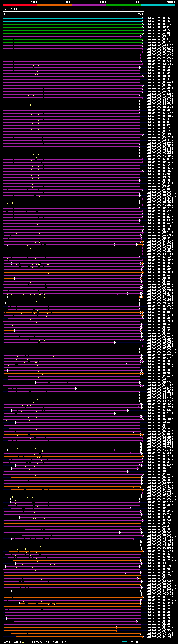This screenshot has width=178, height=644.
Task: Pick the UniRef100_B6H5L7 row label
Action: tap(160, 104)
